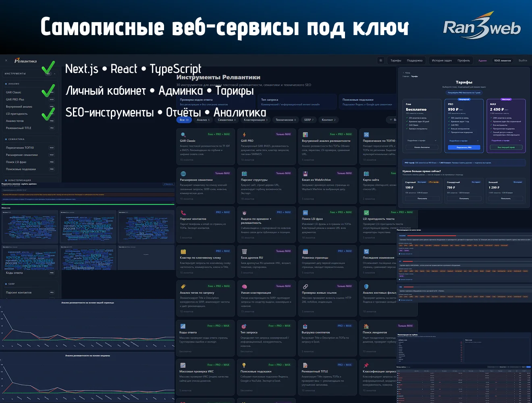
Task: Click Выйти in the header
Action: tap(523, 60)
